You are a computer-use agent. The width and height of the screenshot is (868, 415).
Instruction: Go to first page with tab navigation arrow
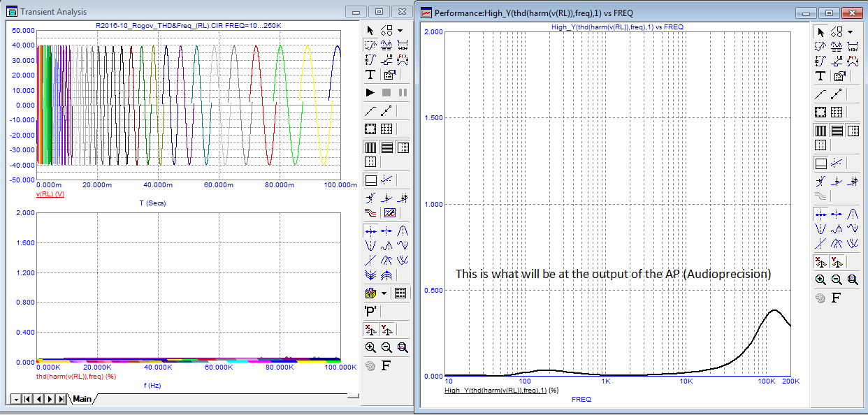click(x=27, y=399)
